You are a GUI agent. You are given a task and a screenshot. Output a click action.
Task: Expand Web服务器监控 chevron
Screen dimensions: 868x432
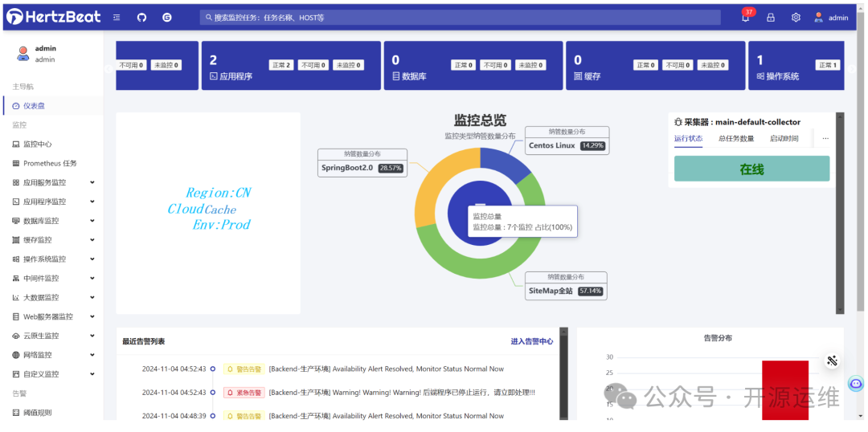tap(92, 316)
